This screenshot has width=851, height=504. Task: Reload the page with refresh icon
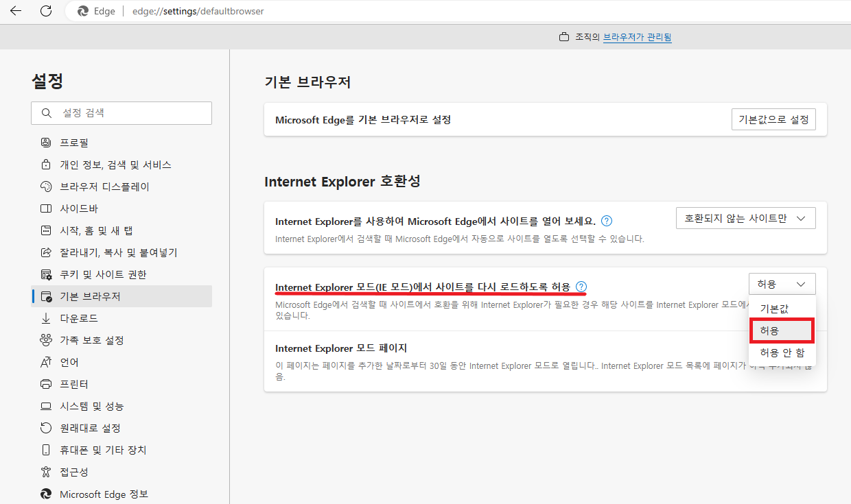46,11
